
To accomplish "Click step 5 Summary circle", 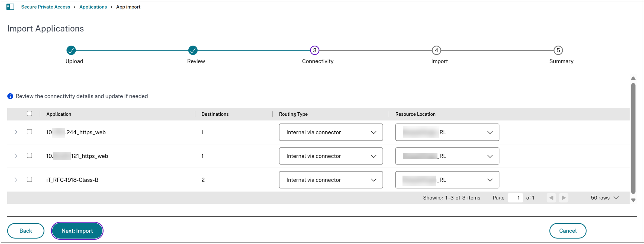I will click(x=558, y=50).
